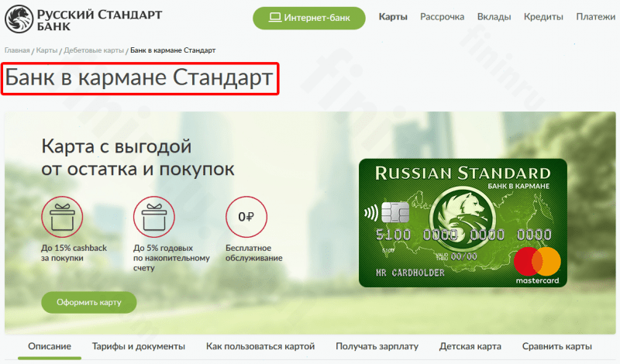Switch to Сравнить карты tab
Screen dimensions: 620x364
pos(556,346)
